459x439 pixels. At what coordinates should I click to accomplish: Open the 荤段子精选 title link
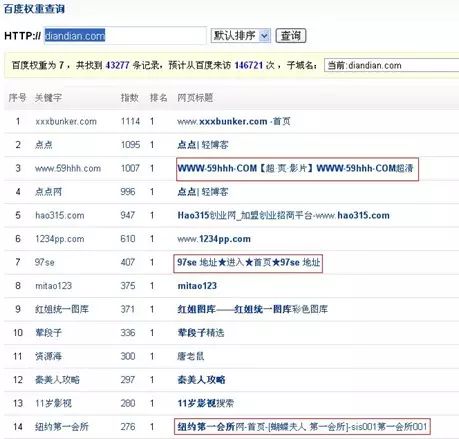pos(201,333)
